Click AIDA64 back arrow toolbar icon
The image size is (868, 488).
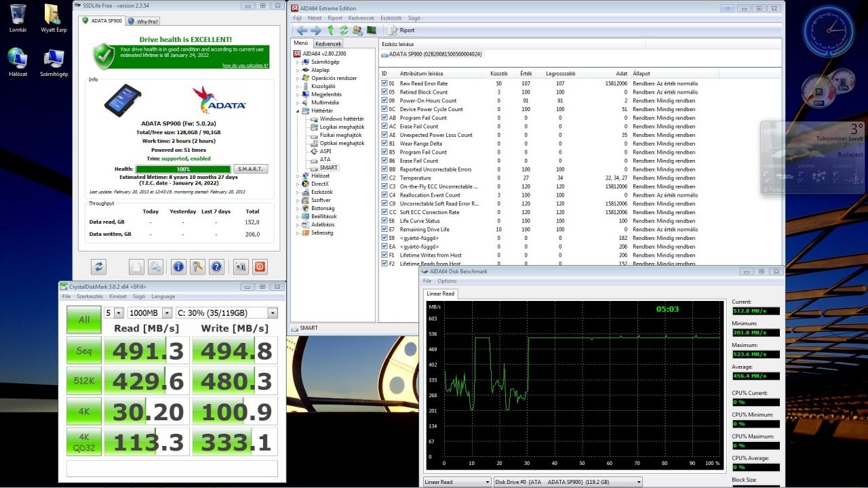click(x=302, y=30)
